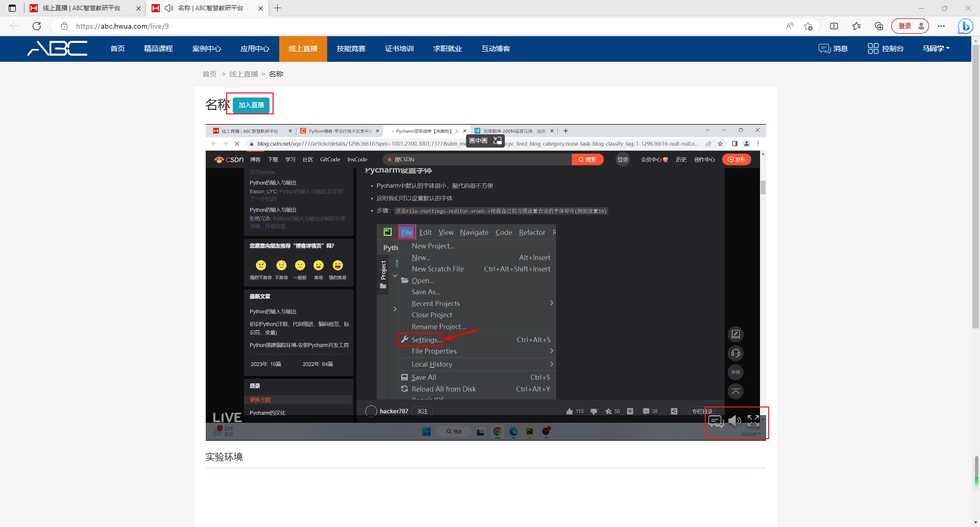
Task: Go back to the previous page
Action: coord(14,26)
